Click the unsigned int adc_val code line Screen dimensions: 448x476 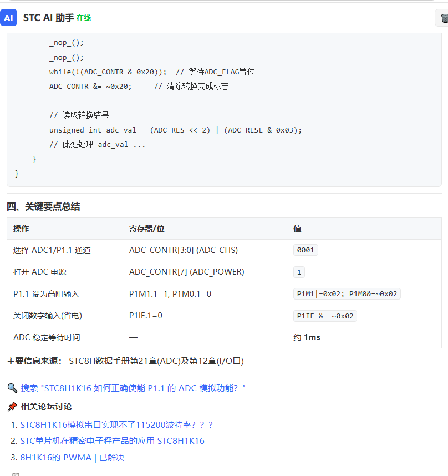pyautogui.click(x=176, y=130)
